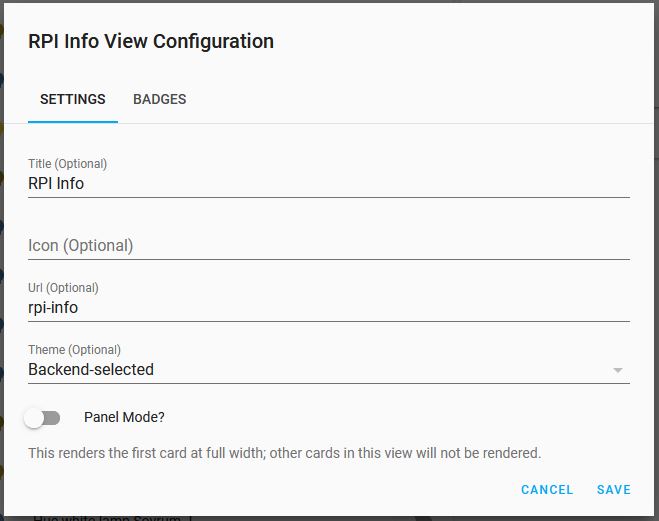Click the empty Icon (Optional) field
The width and height of the screenshot is (659, 521).
click(x=329, y=245)
